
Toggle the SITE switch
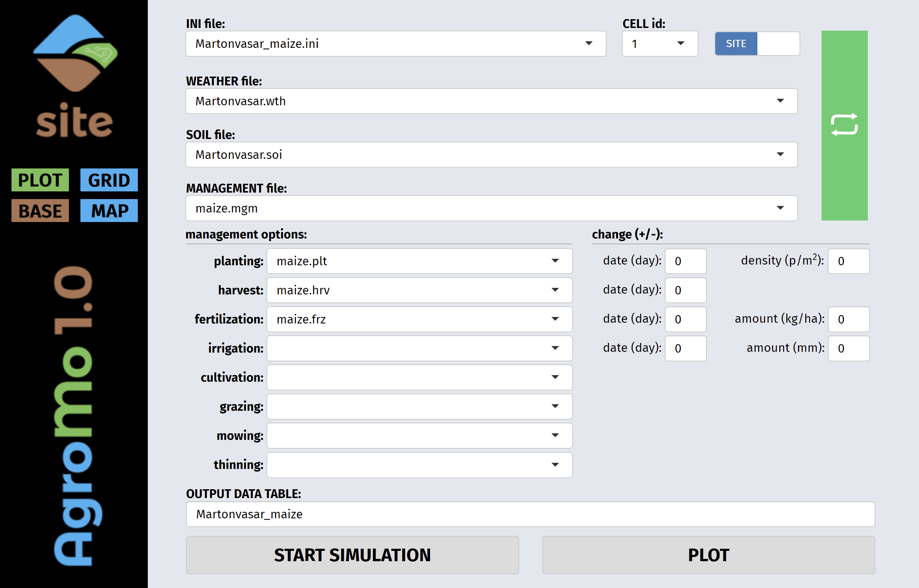(757, 44)
